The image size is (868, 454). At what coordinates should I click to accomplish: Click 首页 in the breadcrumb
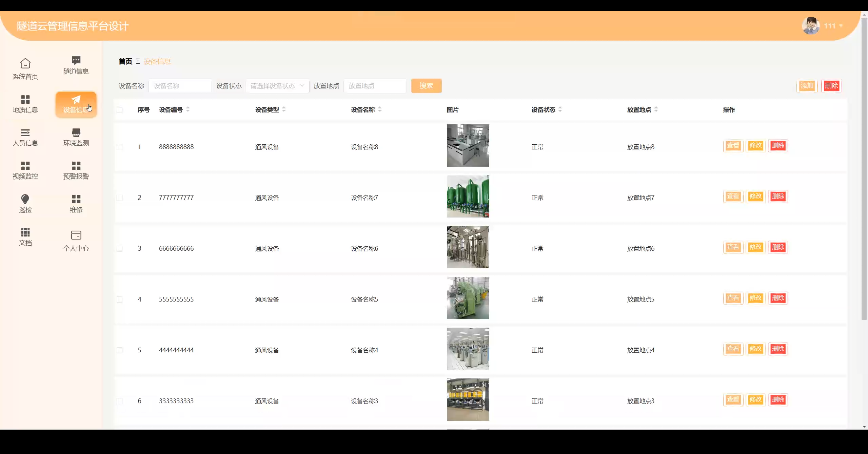(x=125, y=61)
